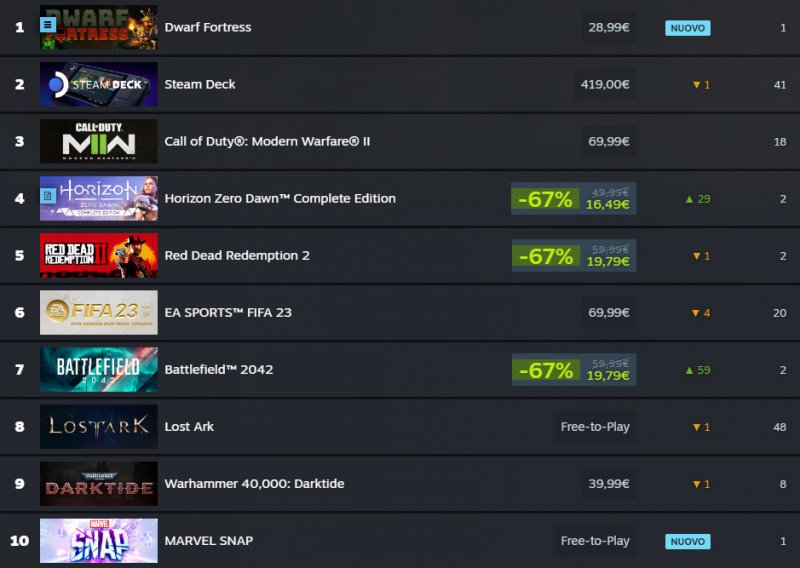Open the Call of Duty MWII thumbnail
This screenshot has width=800, height=568.
tap(98, 141)
